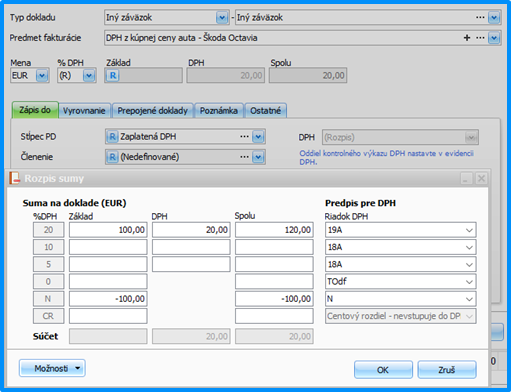Click Základ field in CR row
Viewport: 511px width, 392px height.
(x=108, y=316)
